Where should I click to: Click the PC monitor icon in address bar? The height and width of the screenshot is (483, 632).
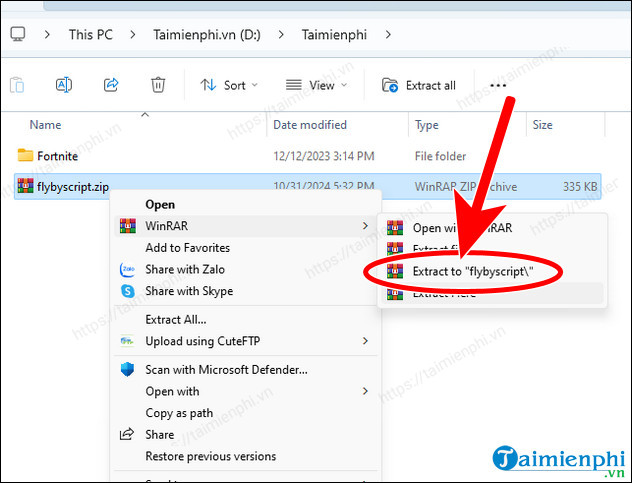point(17,34)
